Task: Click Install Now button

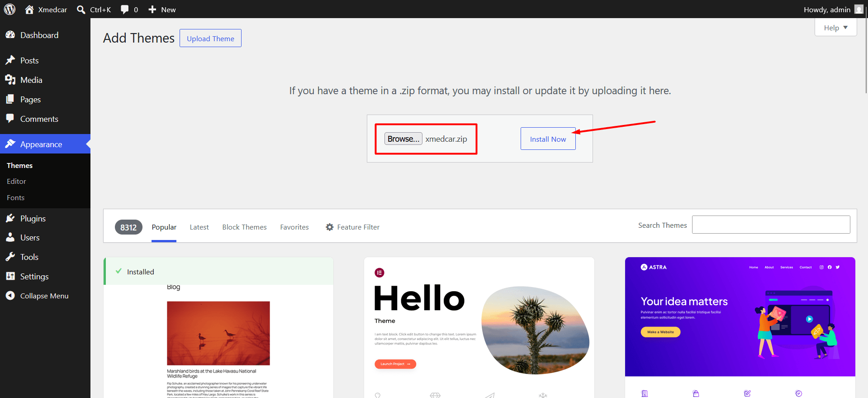Action: 548,139
